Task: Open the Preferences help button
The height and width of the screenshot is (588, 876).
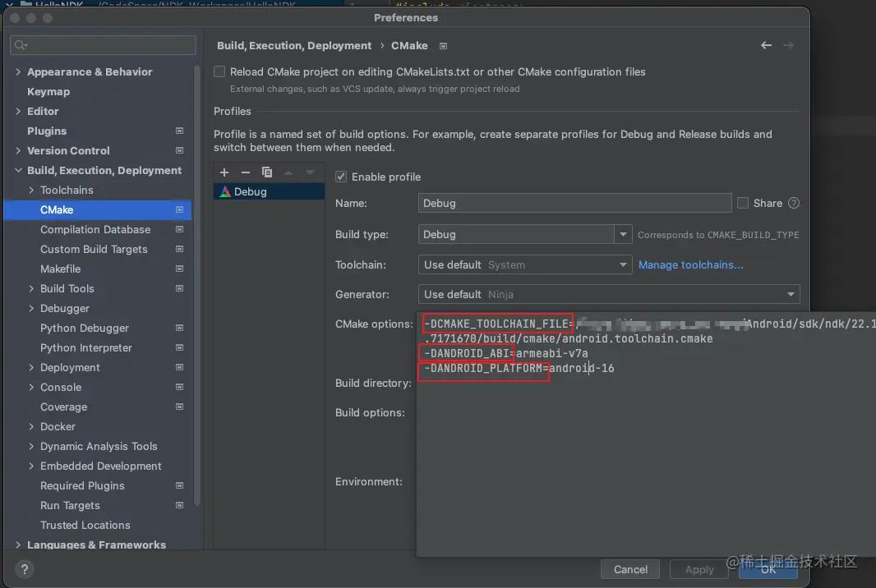Action: 24,569
